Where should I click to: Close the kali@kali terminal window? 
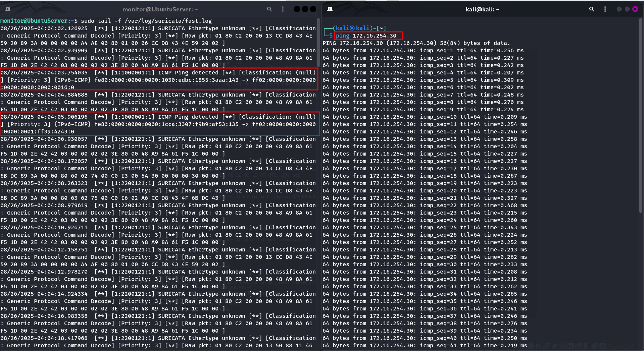coord(635,9)
